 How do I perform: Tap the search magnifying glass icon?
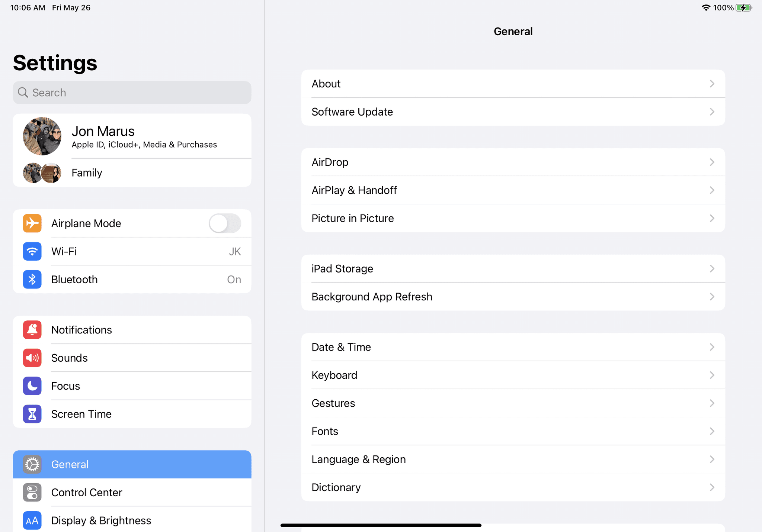tap(23, 93)
